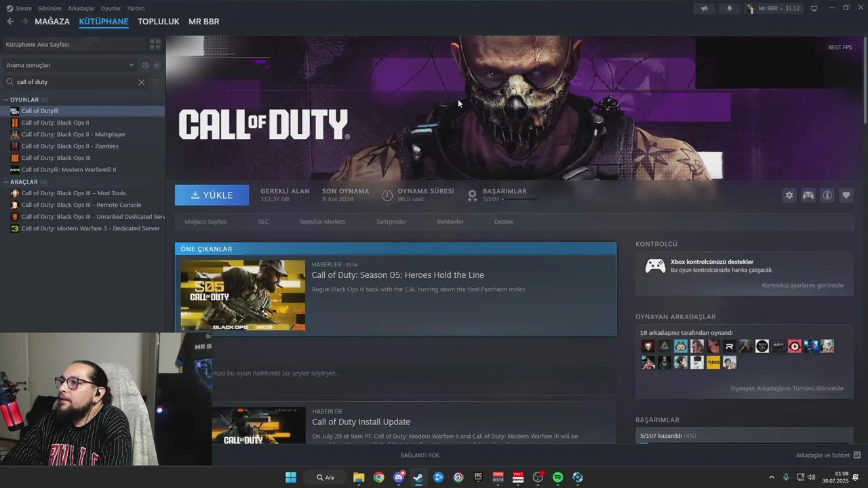Launch File Explorer from taskbar

[359, 477]
